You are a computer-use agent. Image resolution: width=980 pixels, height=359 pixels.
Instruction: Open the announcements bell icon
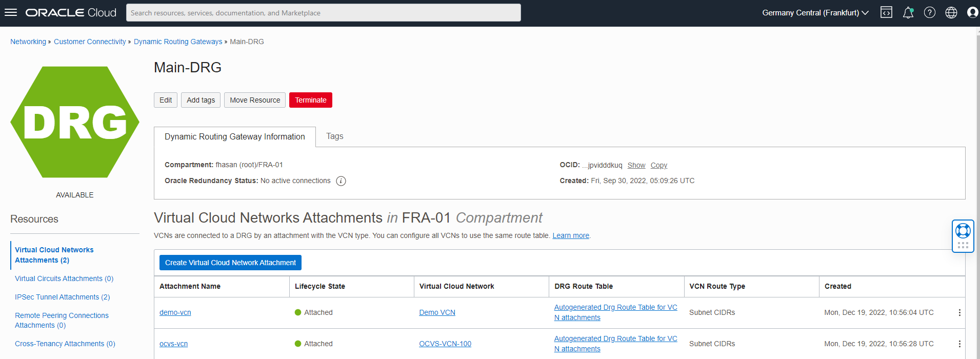(908, 13)
